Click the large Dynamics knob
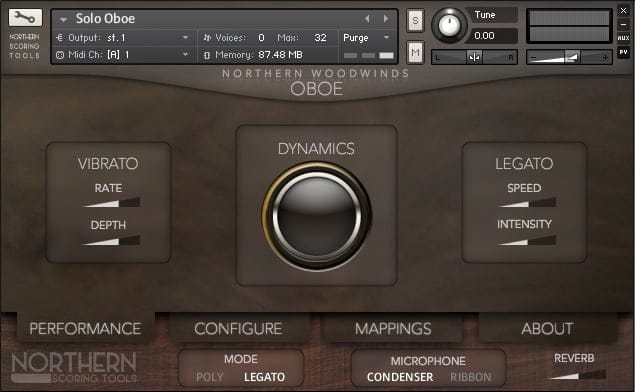635x392 pixels. point(317,216)
